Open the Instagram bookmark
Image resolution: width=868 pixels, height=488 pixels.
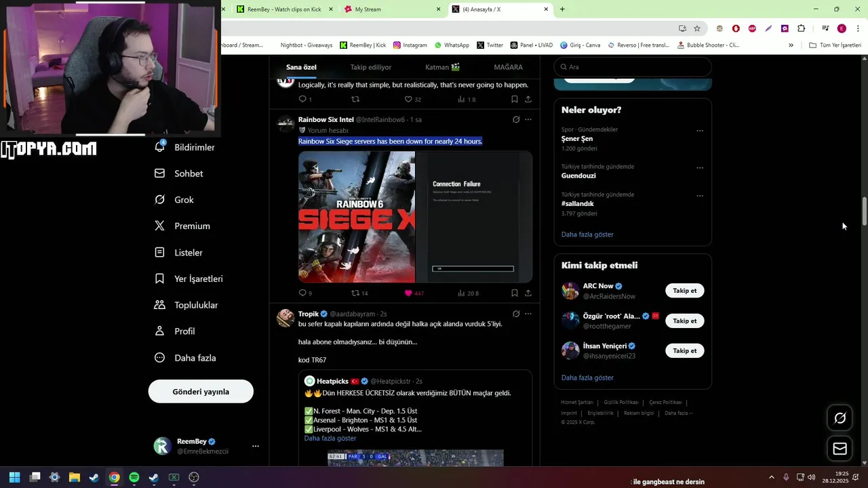point(410,45)
